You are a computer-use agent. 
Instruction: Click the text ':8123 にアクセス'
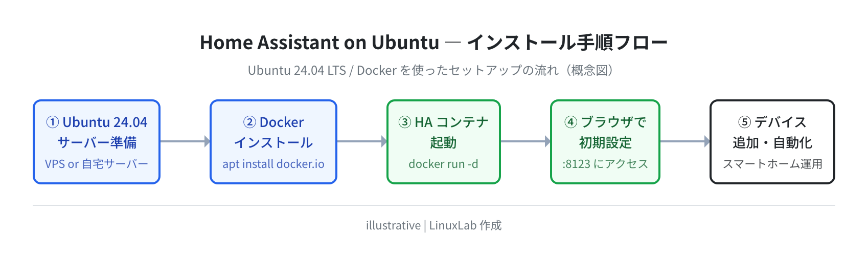[605, 164]
